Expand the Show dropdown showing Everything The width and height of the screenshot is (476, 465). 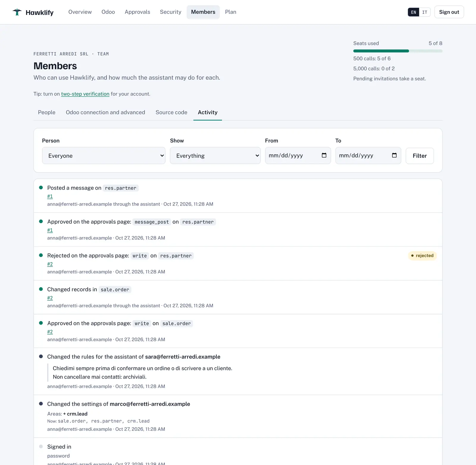(x=215, y=156)
